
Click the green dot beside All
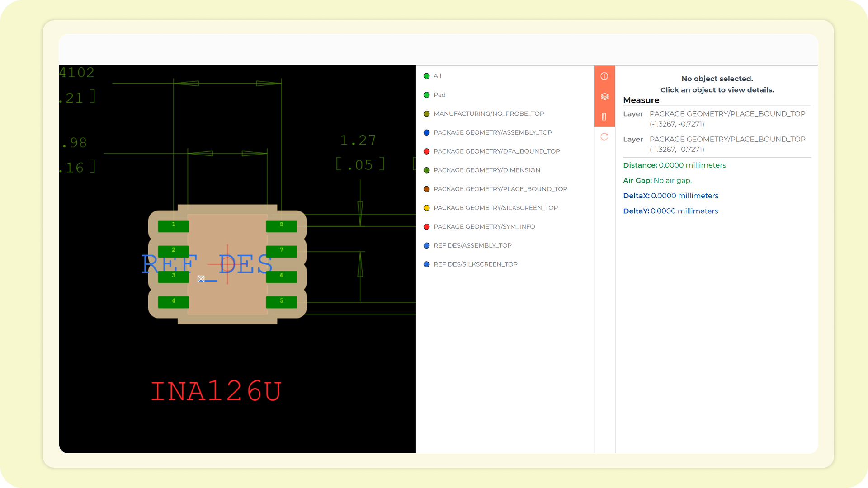(426, 76)
